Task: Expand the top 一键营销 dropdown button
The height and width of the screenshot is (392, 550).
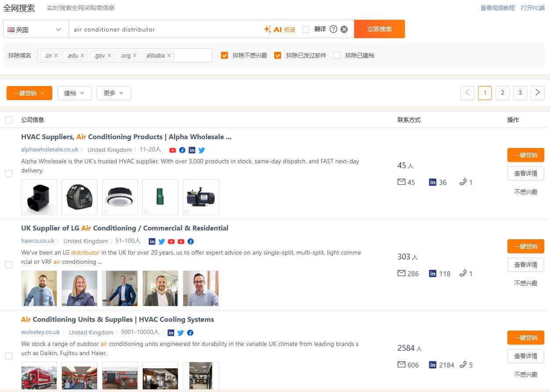Action: [29, 93]
